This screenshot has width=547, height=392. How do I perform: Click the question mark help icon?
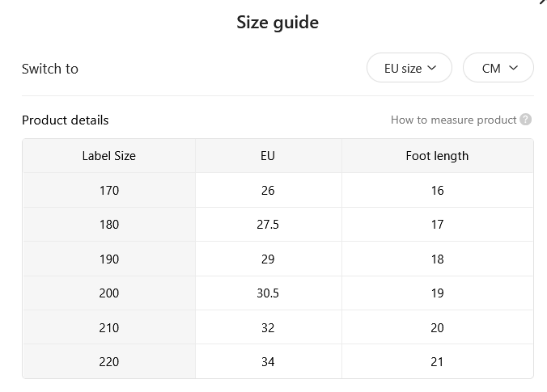[525, 120]
